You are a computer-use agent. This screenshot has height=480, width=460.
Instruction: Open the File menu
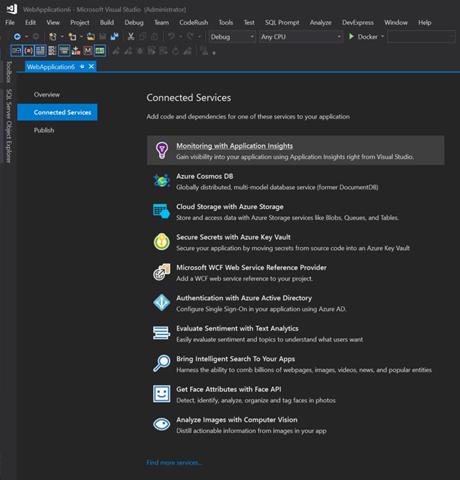point(10,22)
